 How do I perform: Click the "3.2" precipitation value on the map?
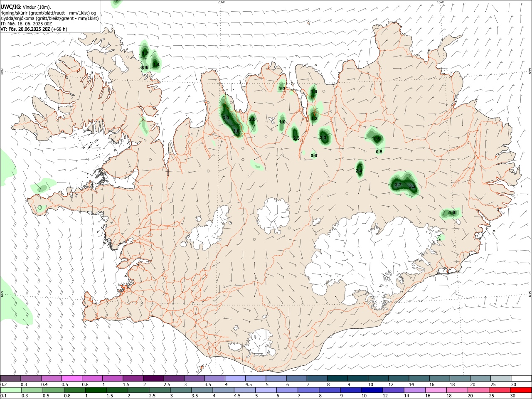coord(412,187)
